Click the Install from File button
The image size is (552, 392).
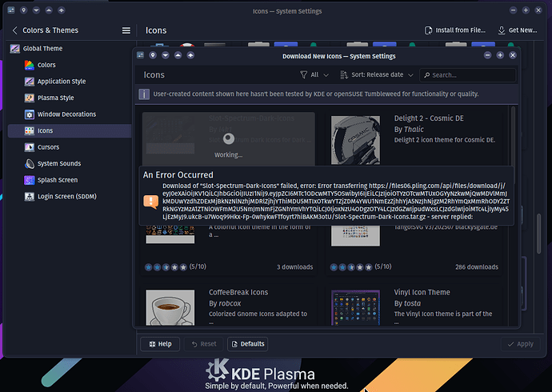pos(455,30)
